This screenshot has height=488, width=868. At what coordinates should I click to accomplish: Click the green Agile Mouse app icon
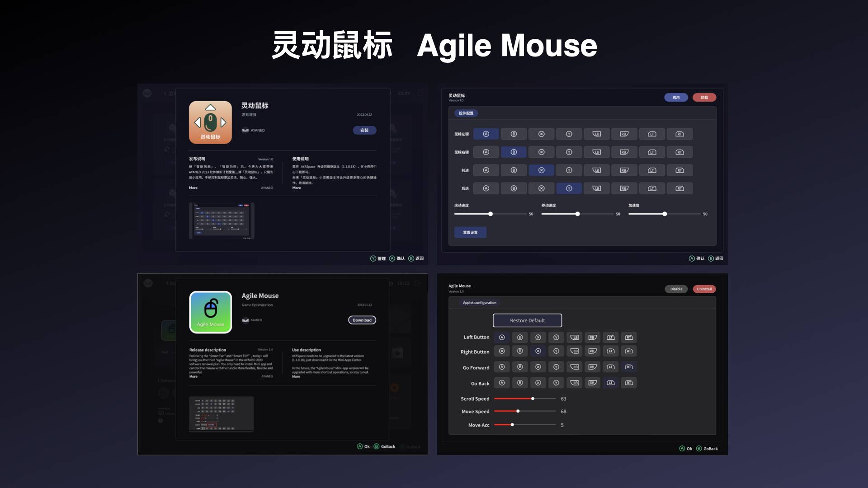coord(211,312)
